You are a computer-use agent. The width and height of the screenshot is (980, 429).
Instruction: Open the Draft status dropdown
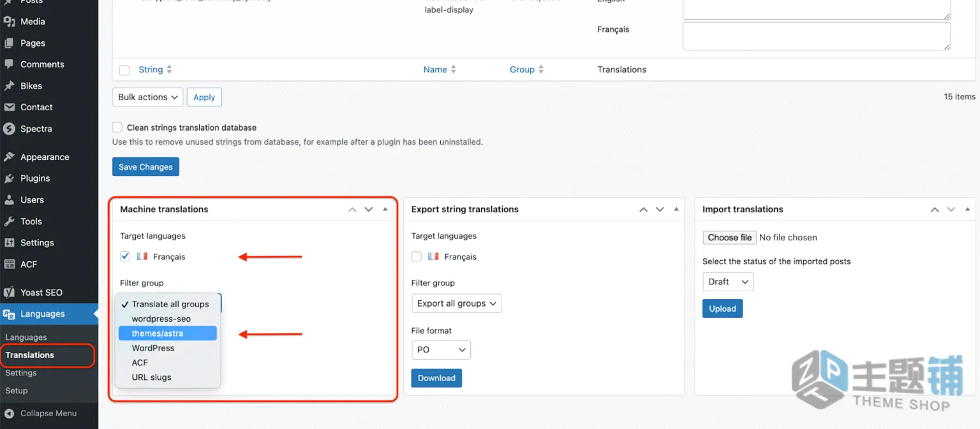click(x=727, y=282)
